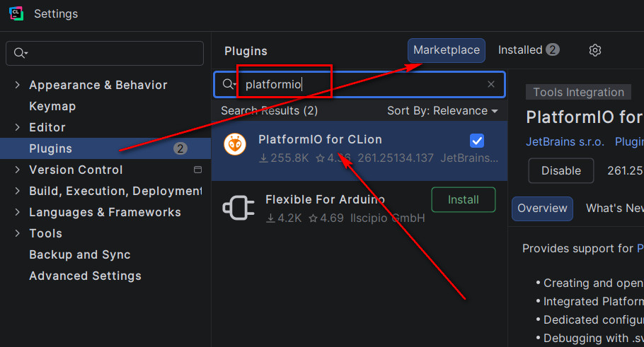Open Backup and Sync settings
This screenshot has height=347, width=644.
(x=80, y=254)
